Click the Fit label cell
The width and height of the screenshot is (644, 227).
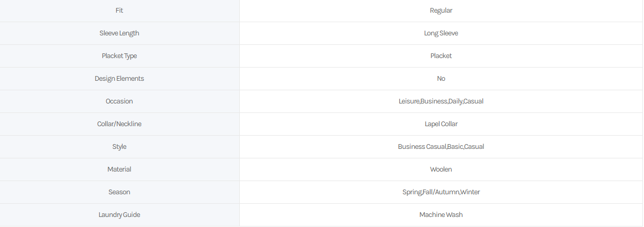(x=119, y=11)
